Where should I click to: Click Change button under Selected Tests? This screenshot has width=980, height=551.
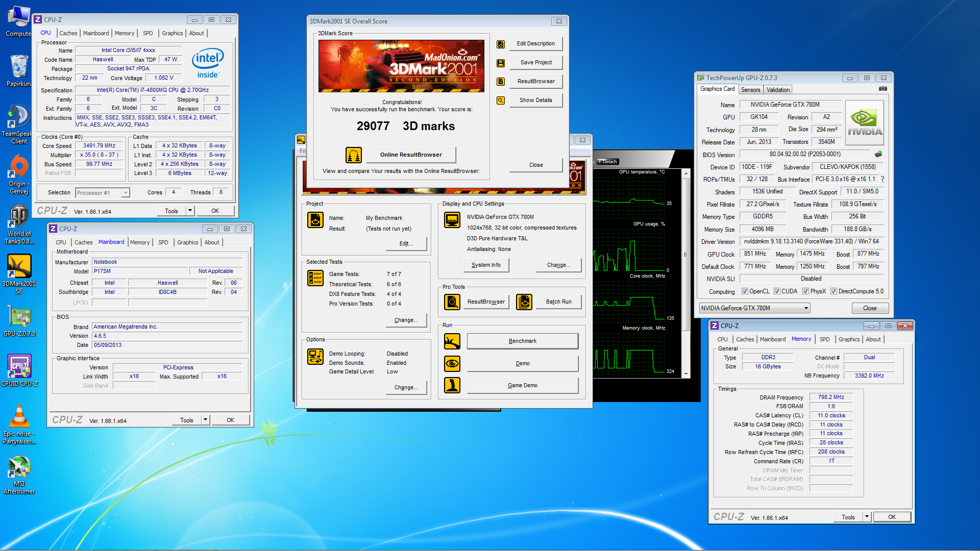point(406,320)
